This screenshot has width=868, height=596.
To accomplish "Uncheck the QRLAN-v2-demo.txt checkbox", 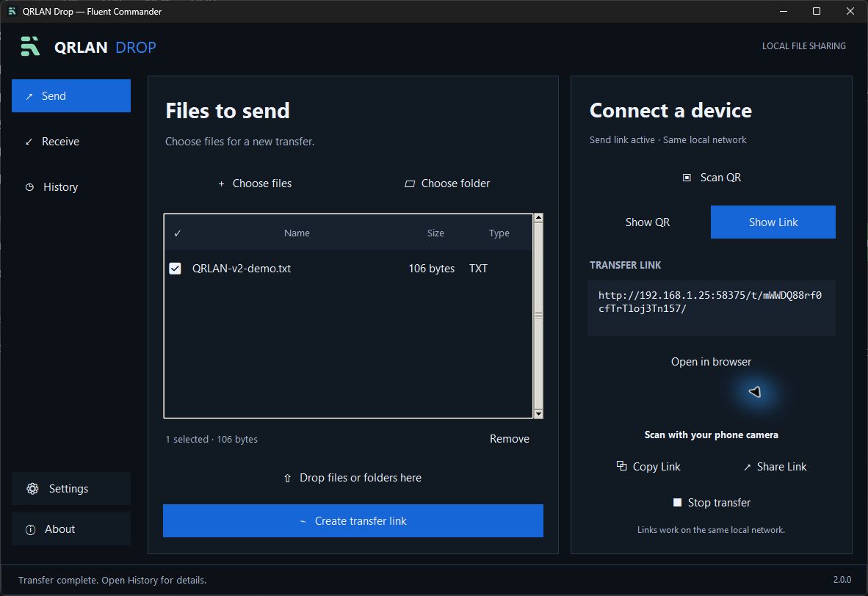I will 175,269.
